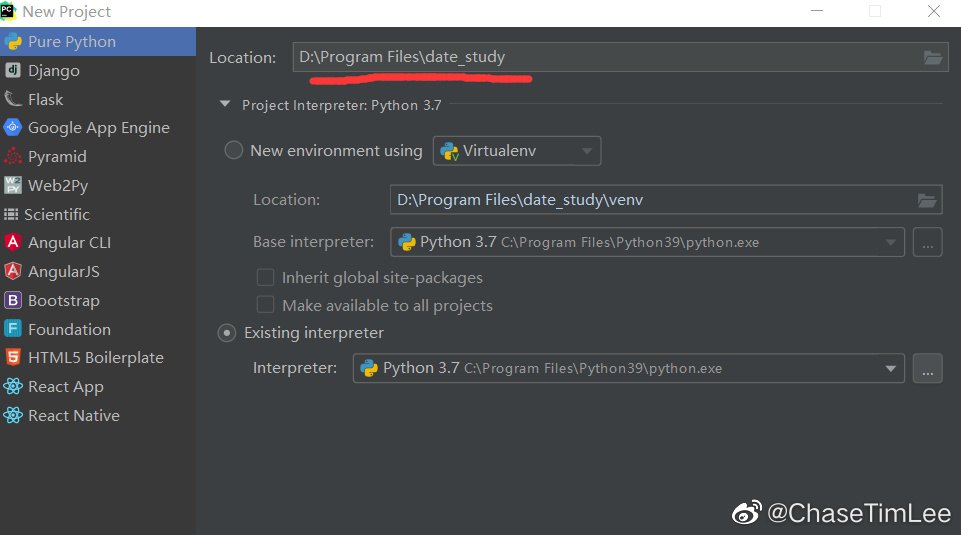Image resolution: width=961 pixels, height=535 pixels.
Task: Click the Pure Python snake icon
Action: pos(13,42)
